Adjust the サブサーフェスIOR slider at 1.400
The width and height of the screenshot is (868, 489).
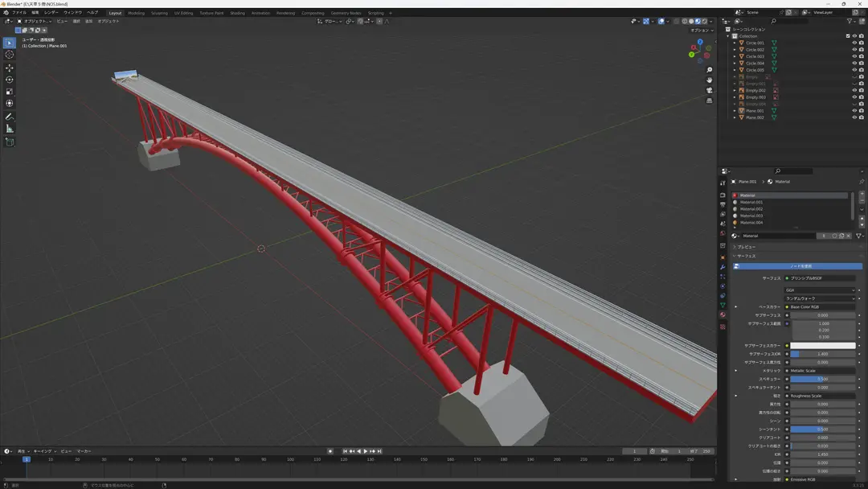[823, 354]
